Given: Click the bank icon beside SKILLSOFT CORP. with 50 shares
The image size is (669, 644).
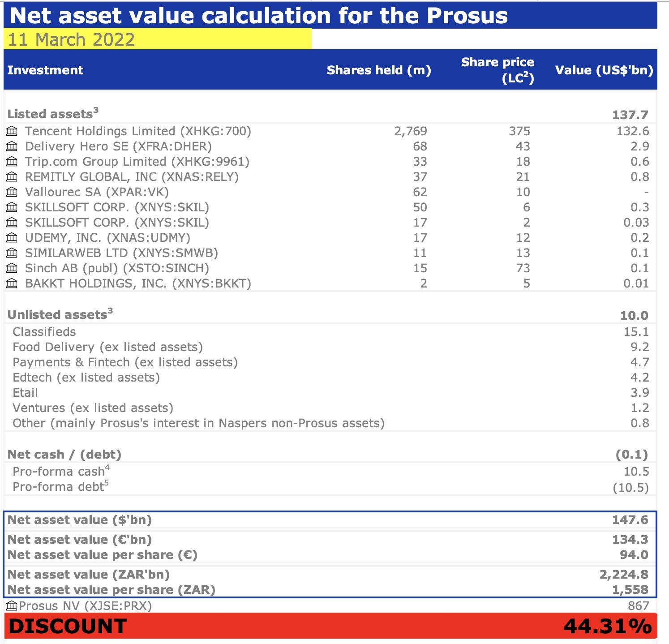Looking at the screenshot, I should [x=12, y=207].
